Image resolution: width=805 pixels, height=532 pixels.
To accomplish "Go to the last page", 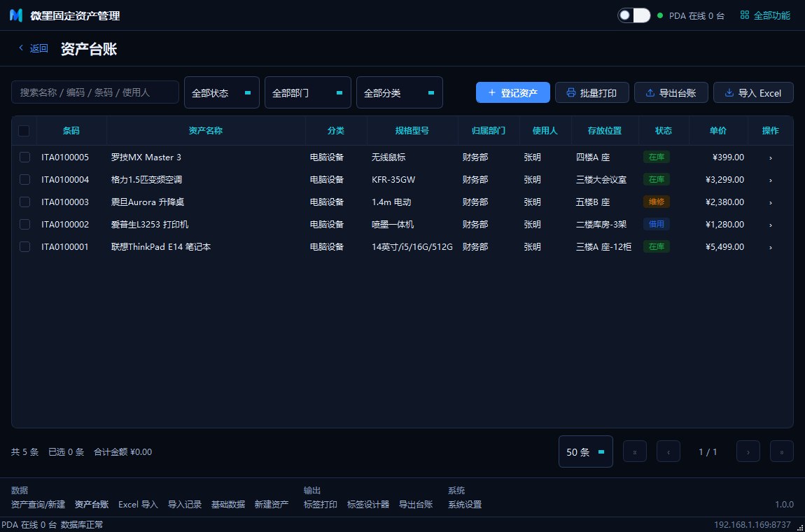I will click(781, 451).
